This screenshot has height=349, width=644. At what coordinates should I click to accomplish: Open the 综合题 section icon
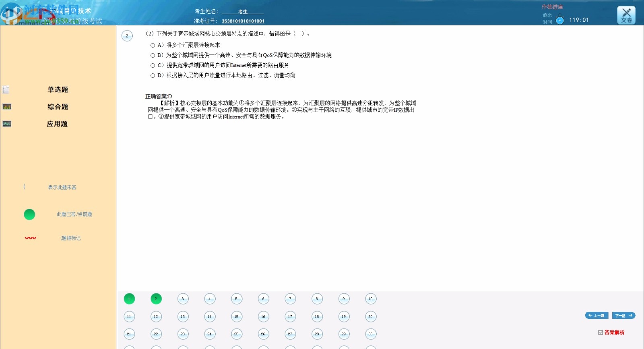(x=6, y=107)
